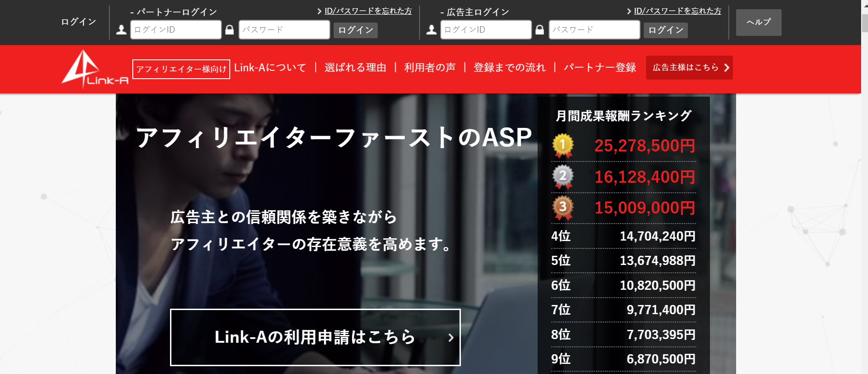868x374 pixels.
Task: Go to 選ばれる理由 menu item
Action: [355, 68]
